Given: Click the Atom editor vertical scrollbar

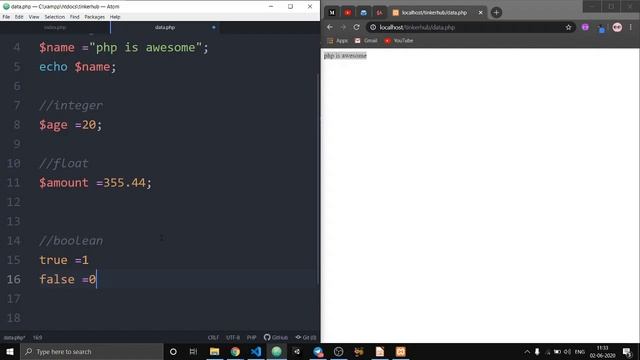Looking at the screenshot, I should pyautogui.click(x=318, y=180).
